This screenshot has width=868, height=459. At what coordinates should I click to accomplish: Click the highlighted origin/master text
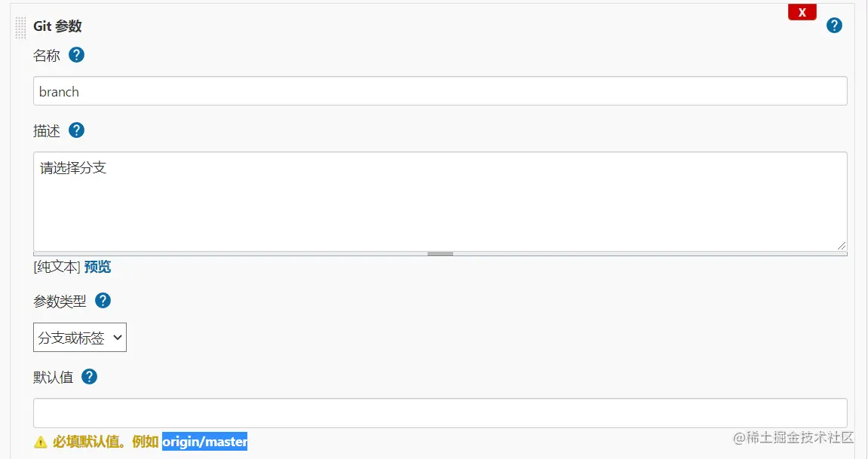(x=204, y=442)
